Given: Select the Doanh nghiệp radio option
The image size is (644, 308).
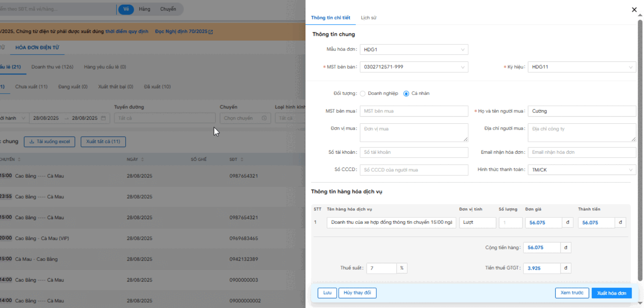Looking at the screenshot, I should pyautogui.click(x=363, y=94).
